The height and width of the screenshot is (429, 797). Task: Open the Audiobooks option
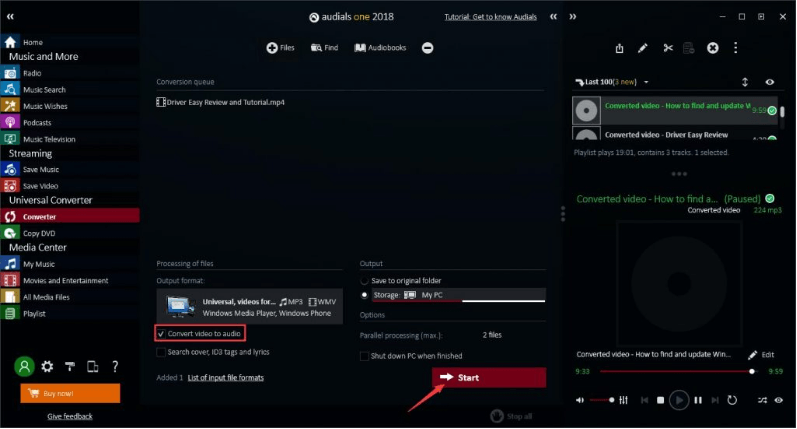[380, 48]
